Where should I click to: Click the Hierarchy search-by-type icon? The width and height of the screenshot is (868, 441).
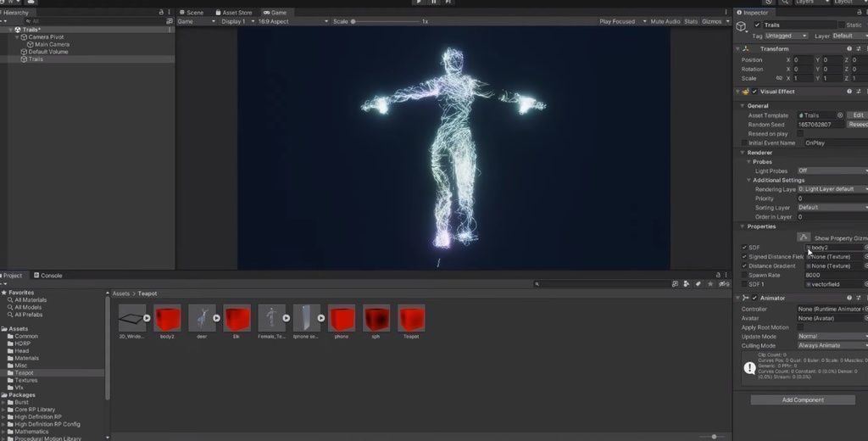[x=170, y=21]
